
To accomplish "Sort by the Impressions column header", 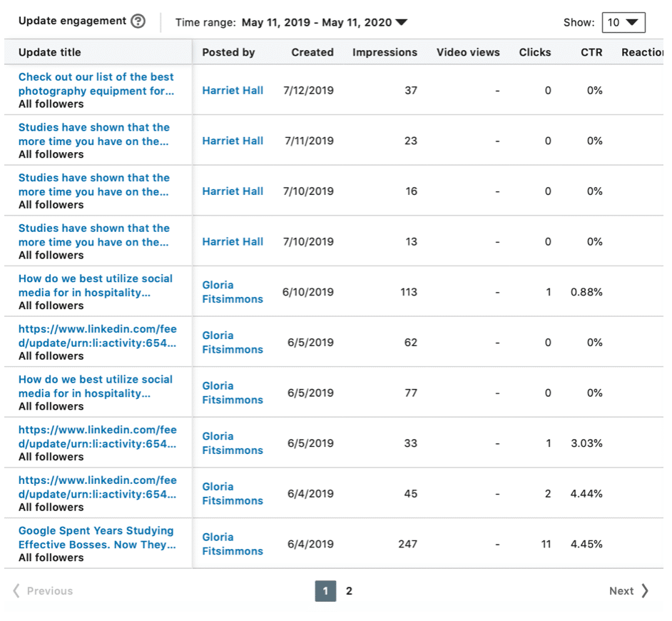I will click(385, 52).
